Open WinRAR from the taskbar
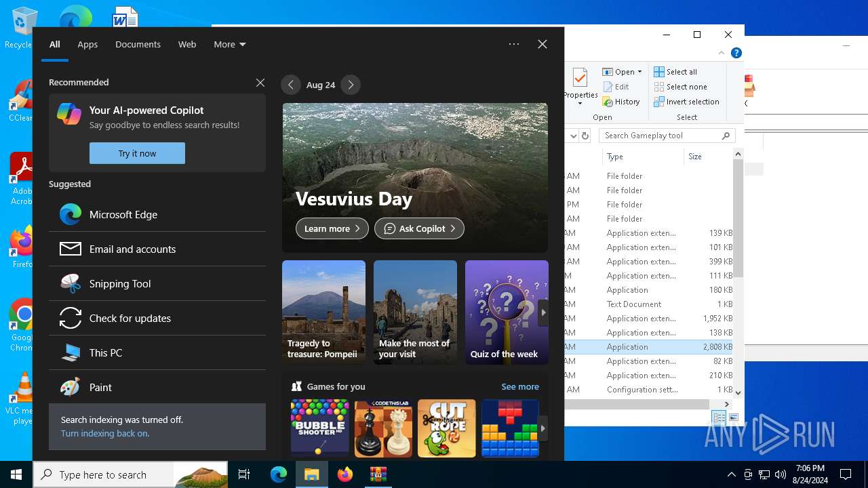The image size is (868, 488). click(378, 474)
